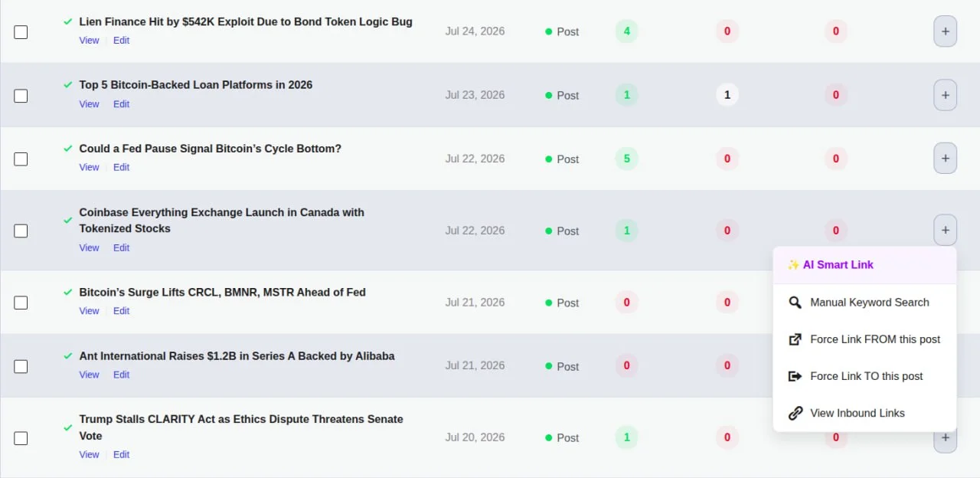Click plus button on Coinbase Everything Exchange row
The height and width of the screenshot is (478, 980).
[945, 230]
